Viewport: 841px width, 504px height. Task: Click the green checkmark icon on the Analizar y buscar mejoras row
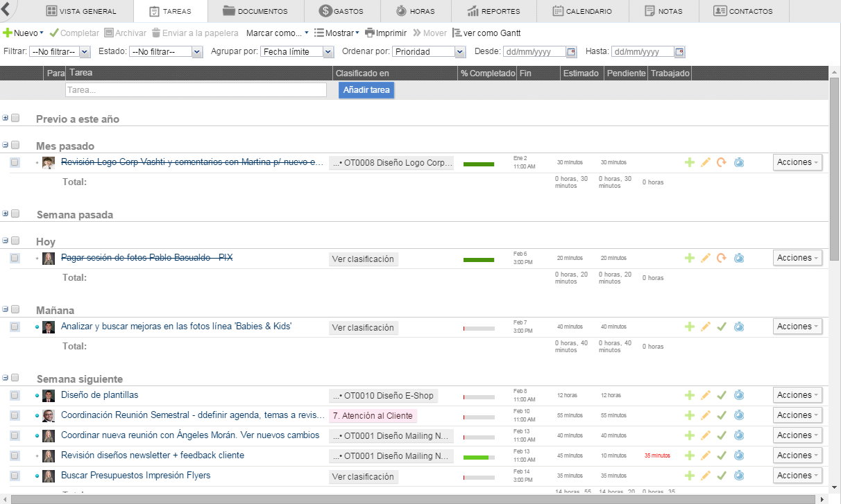[722, 327]
